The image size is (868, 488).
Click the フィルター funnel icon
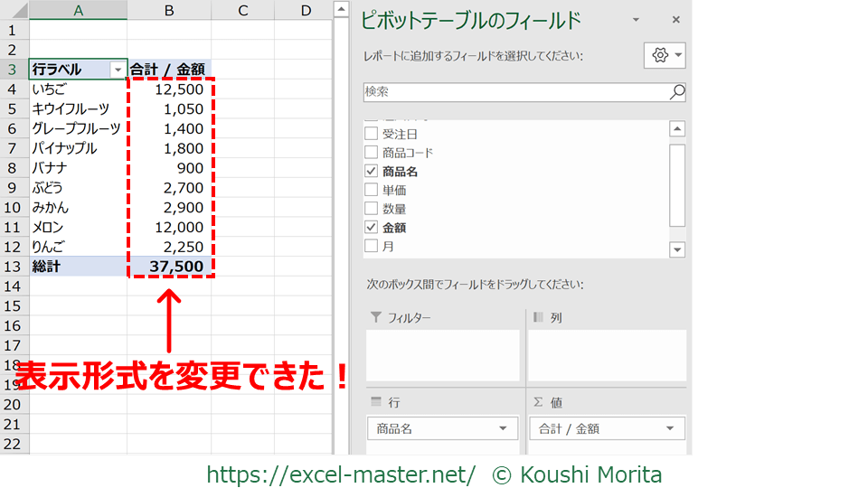click(377, 318)
